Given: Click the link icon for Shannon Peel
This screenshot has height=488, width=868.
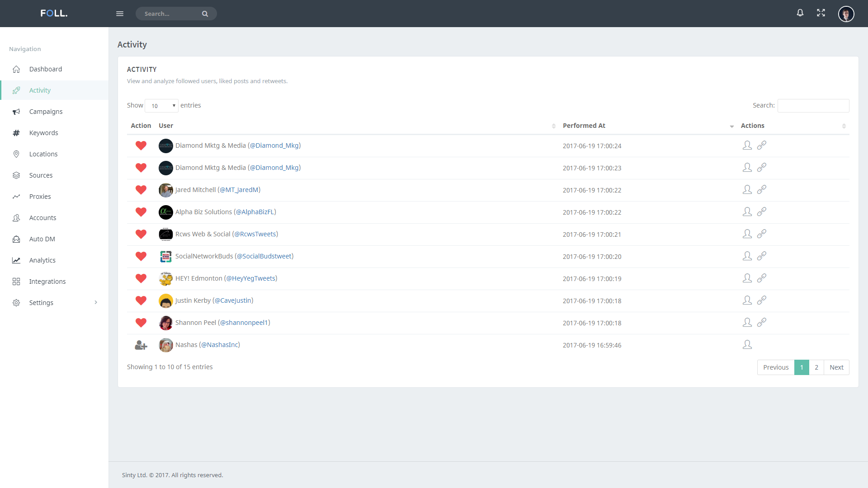Looking at the screenshot, I should [x=762, y=322].
